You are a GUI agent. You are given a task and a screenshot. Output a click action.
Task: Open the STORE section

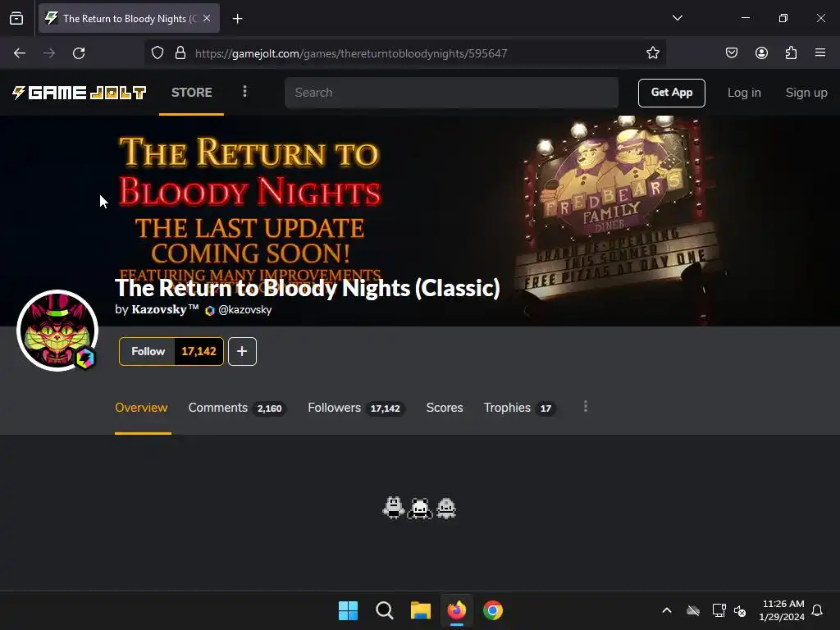click(191, 93)
